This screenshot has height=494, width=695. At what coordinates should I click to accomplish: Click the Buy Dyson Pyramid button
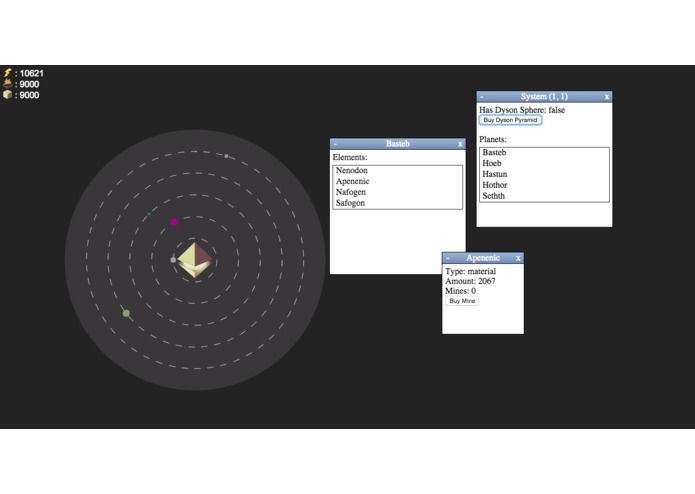pos(510,120)
